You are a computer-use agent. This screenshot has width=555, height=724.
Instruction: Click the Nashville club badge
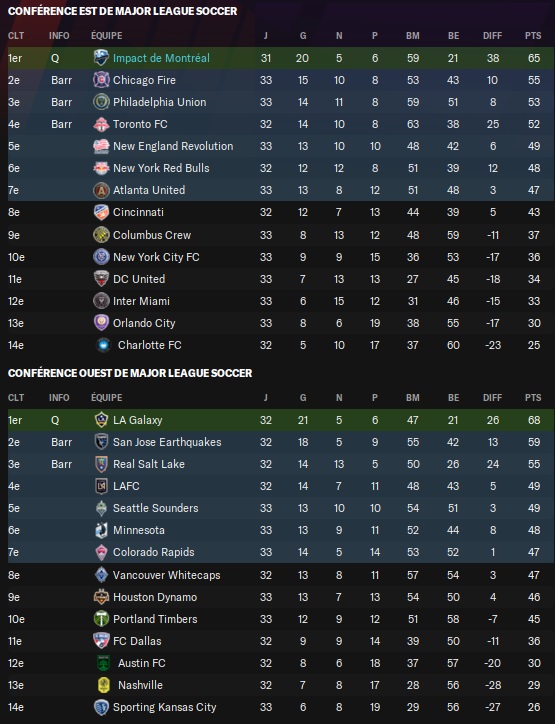(104, 685)
